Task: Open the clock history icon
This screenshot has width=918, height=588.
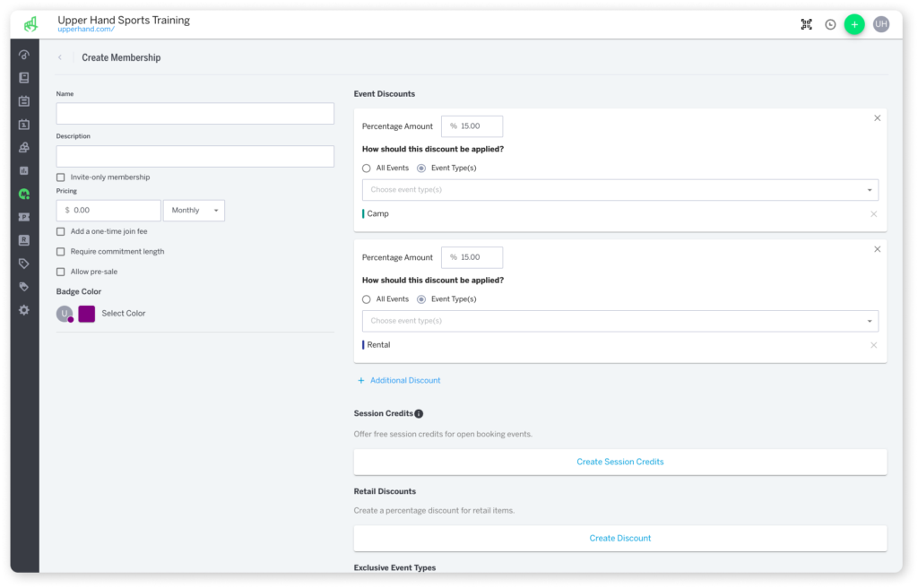Action: 830,24
